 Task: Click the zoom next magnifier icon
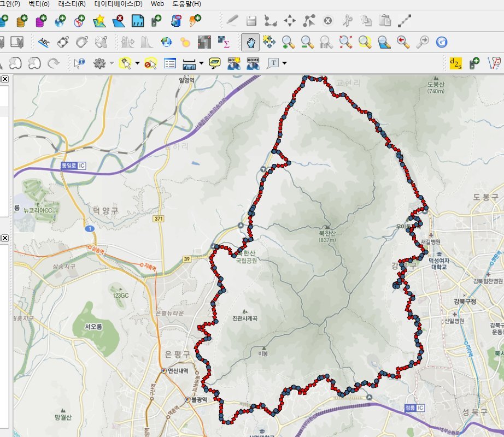point(423,42)
